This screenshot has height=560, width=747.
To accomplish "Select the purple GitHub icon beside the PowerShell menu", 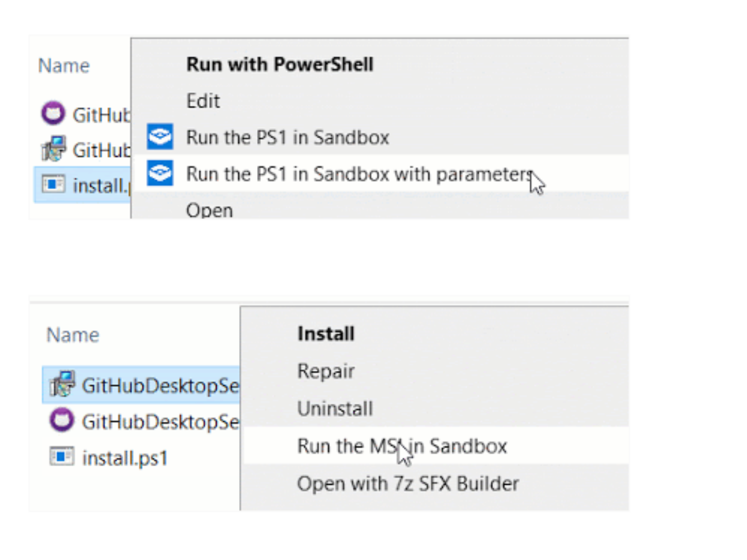I will 53,114.
